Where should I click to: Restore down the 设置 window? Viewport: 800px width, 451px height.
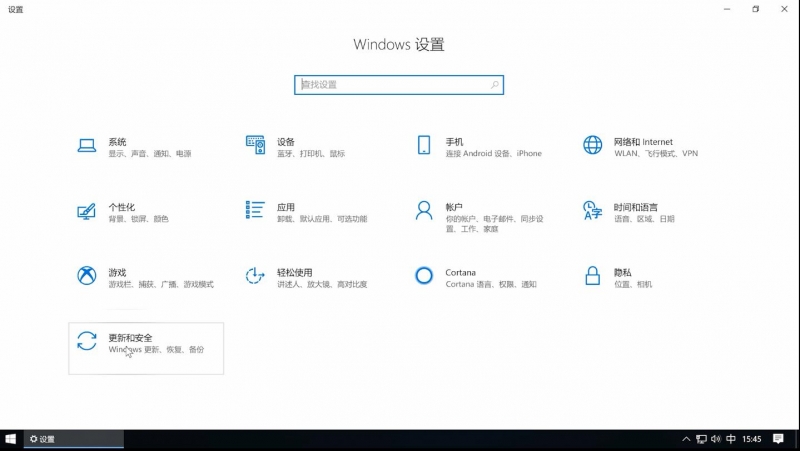(756, 9)
